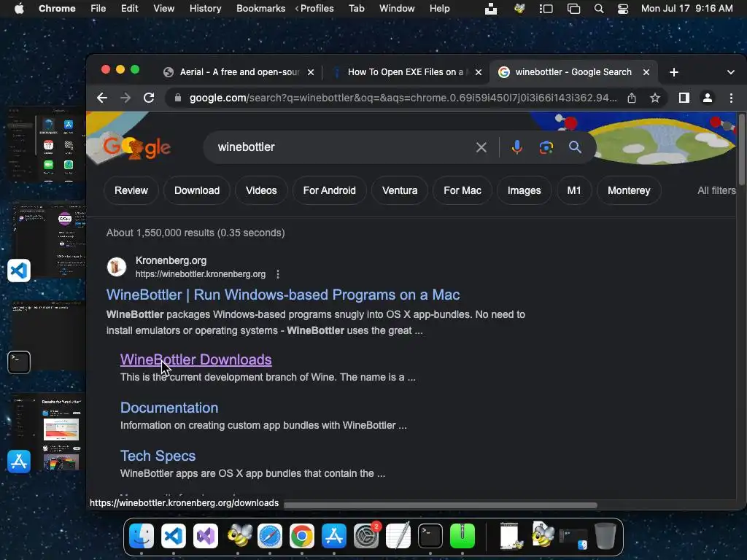This screenshot has width=747, height=560.
Task: Switch to the Aerial tab
Action: click(x=239, y=72)
